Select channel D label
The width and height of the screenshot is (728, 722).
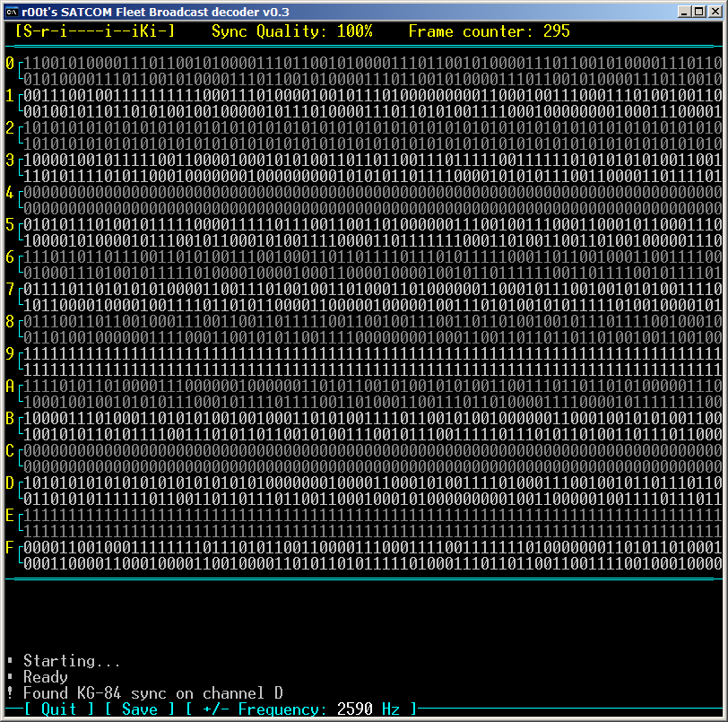tap(10, 483)
